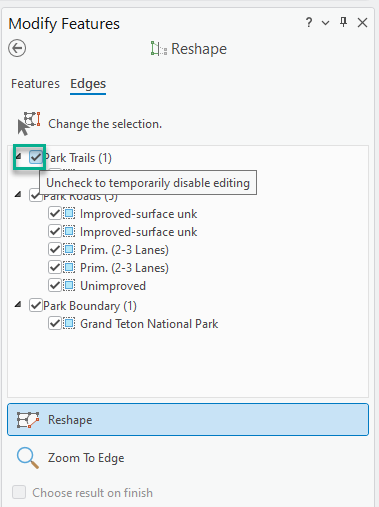
Task: Pin the Modify Features pane
Action: pos(343,22)
